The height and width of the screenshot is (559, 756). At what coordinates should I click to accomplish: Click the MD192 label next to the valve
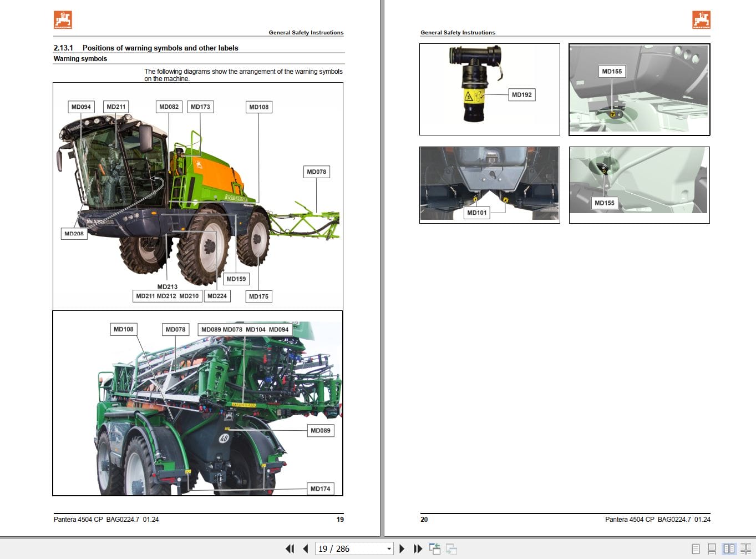pyautogui.click(x=522, y=94)
